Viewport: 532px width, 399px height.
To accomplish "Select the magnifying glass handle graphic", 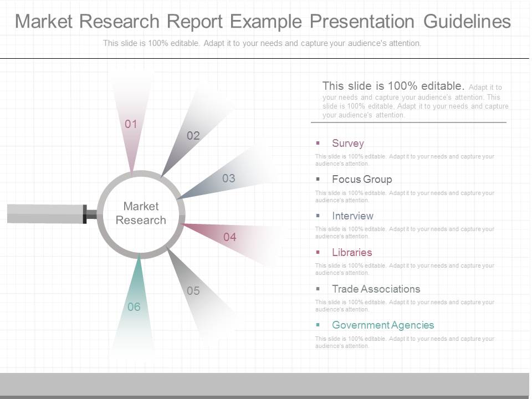I will [52, 214].
